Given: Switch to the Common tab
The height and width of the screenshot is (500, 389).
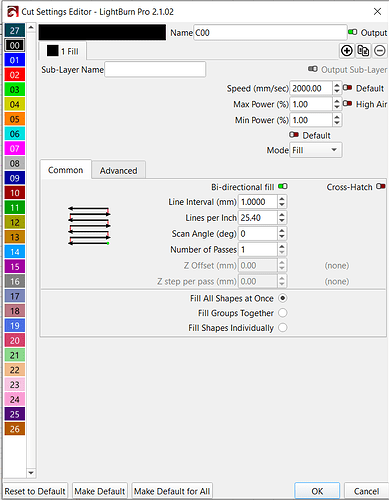Looking at the screenshot, I should tap(65, 170).
